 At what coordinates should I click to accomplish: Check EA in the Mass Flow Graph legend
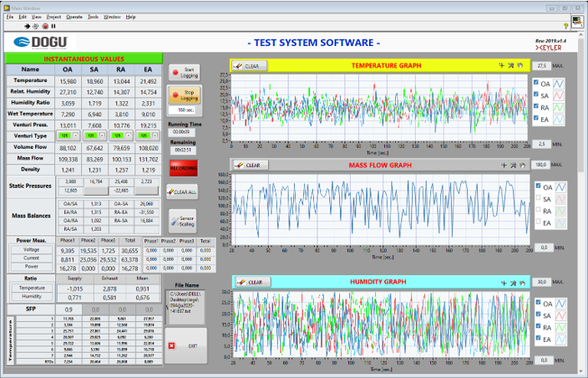tap(538, 222)
